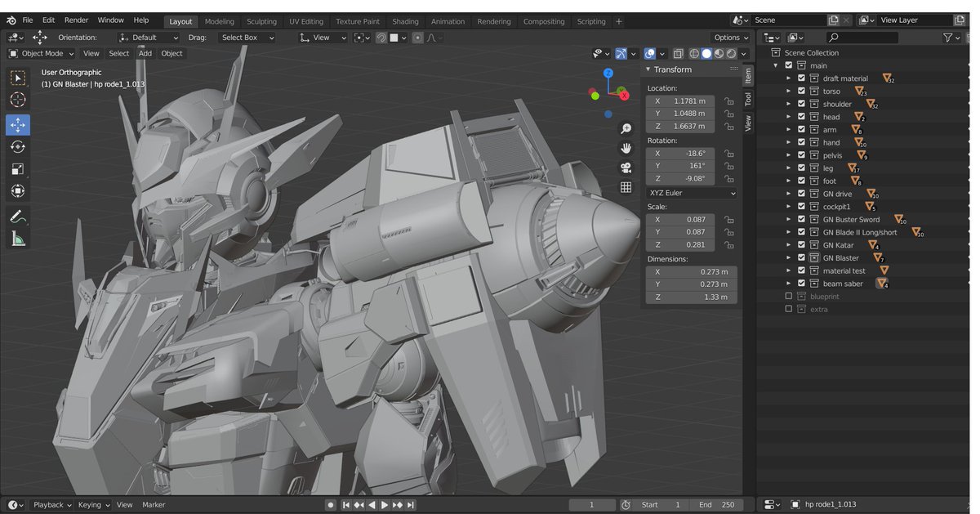
Task: Open the Drag Select Box dropdown
Action: tap(247, 38)
